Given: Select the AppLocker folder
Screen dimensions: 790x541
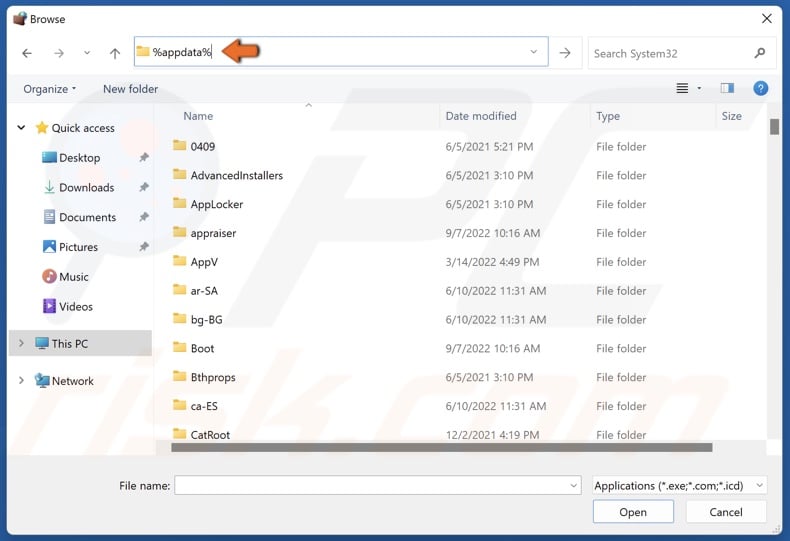Looking at the screenshot, I should tap(208, 204).
